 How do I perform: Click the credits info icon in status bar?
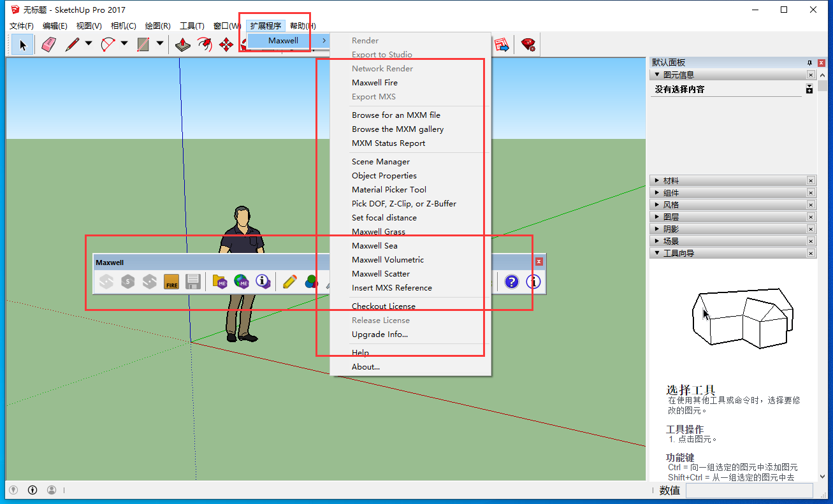(33, 490)
